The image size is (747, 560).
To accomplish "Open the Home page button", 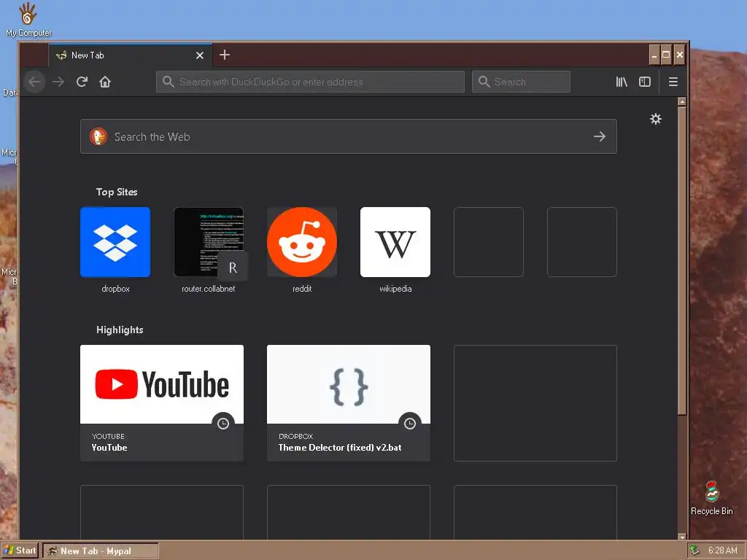I will 105,82.
